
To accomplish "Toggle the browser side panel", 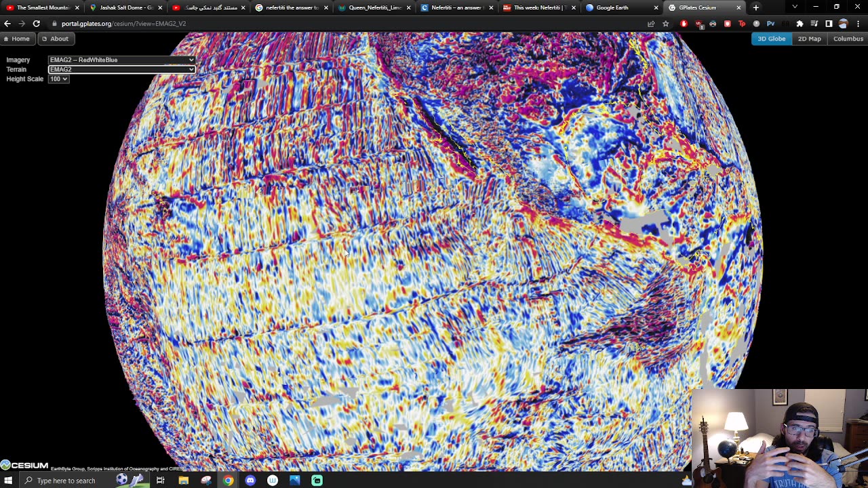I will pyautogui.click(x=829, y=24).
